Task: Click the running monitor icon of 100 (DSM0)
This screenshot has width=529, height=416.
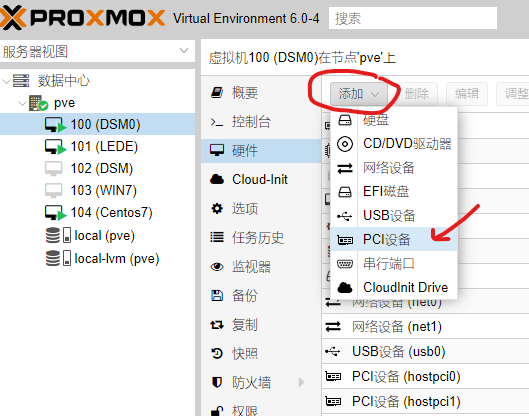Action: 55,125
